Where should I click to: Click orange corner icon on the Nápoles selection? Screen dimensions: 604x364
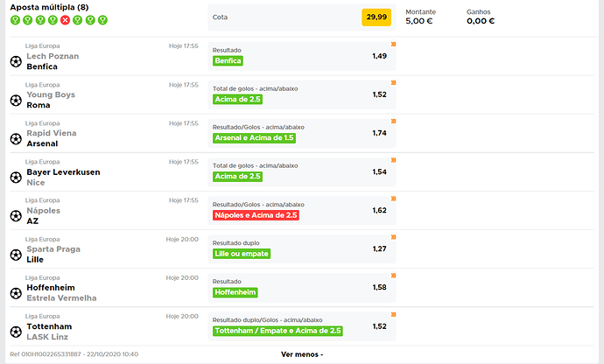393,199
